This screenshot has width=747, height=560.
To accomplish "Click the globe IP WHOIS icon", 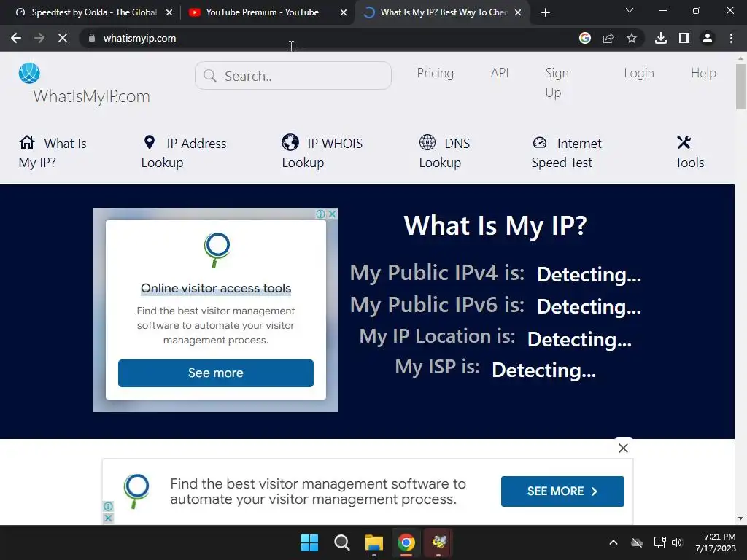I will tap(290, 142).
